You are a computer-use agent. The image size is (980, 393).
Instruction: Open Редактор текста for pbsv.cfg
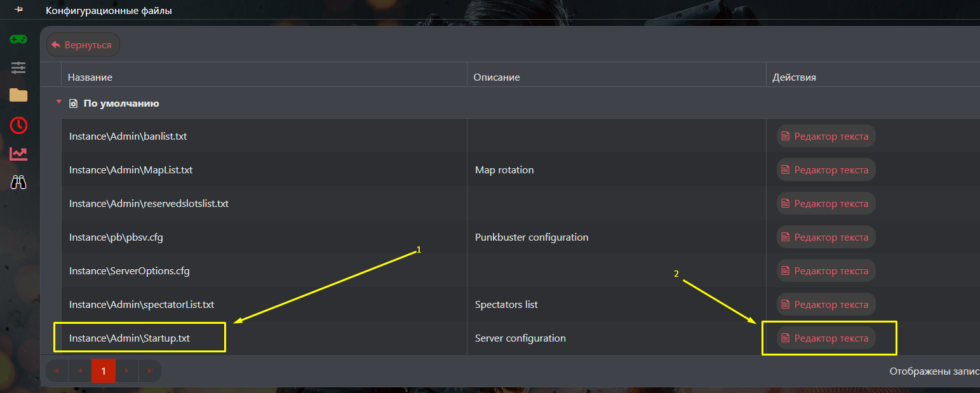click(826, 237)
